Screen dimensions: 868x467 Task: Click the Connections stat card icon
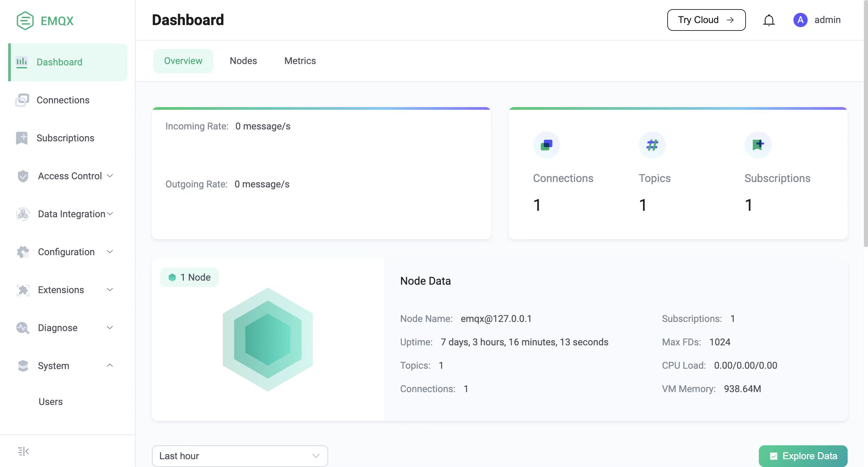pos(546,145)
